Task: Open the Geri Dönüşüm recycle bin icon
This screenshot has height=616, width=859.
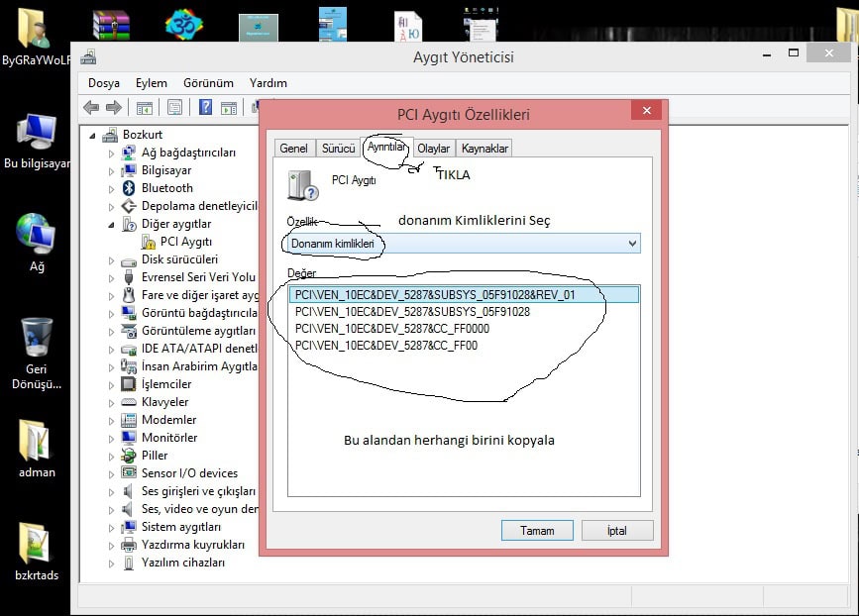Action: (36, 354)
